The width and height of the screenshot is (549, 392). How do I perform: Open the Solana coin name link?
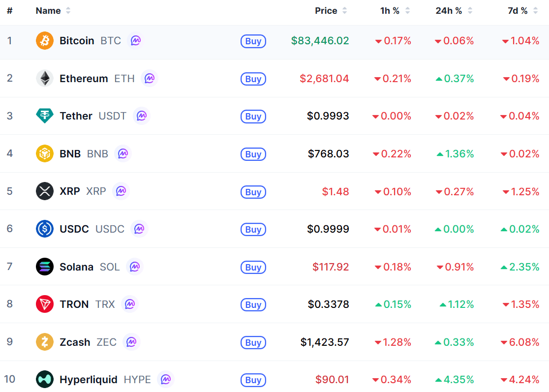pyautogui.click(x=76, y=267)
